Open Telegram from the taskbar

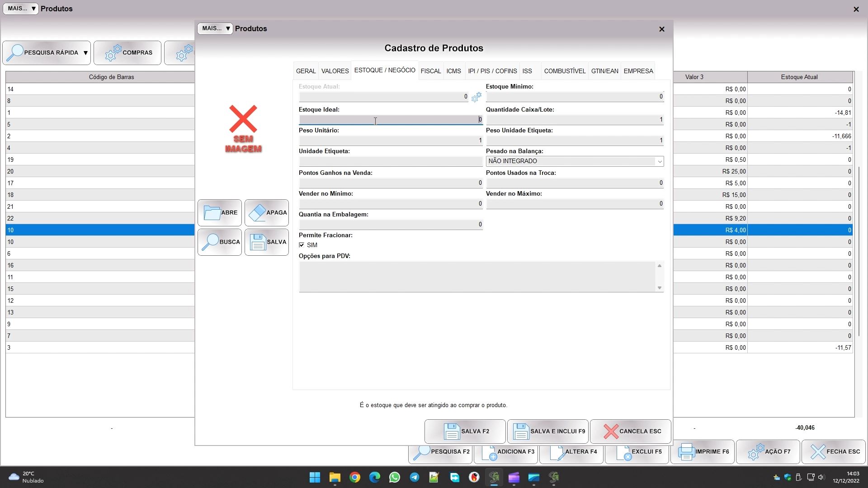coord(414,477)
